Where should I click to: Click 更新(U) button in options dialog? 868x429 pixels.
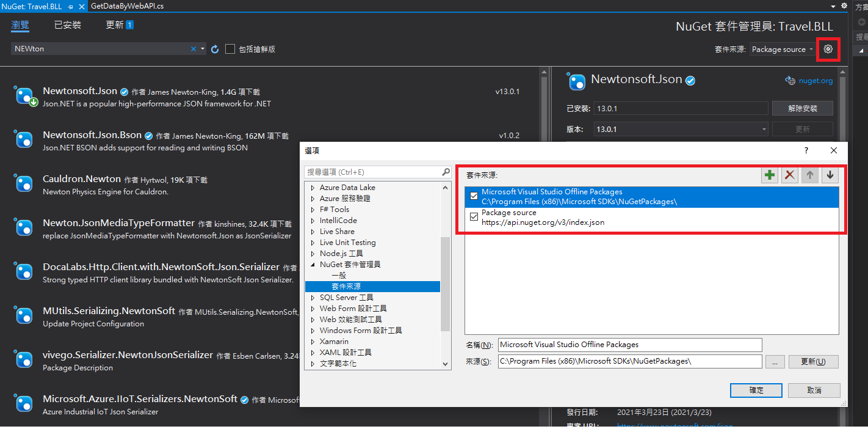click(813, 362)
